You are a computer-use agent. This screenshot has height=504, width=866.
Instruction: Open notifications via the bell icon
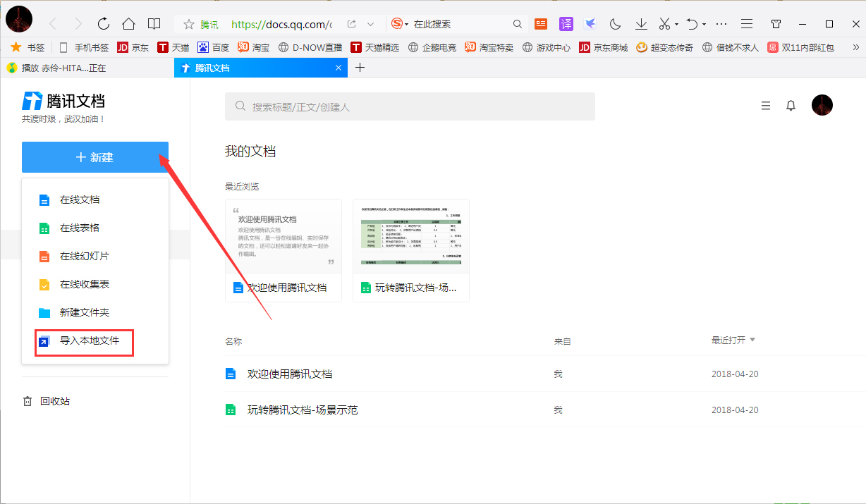point(791,105)
